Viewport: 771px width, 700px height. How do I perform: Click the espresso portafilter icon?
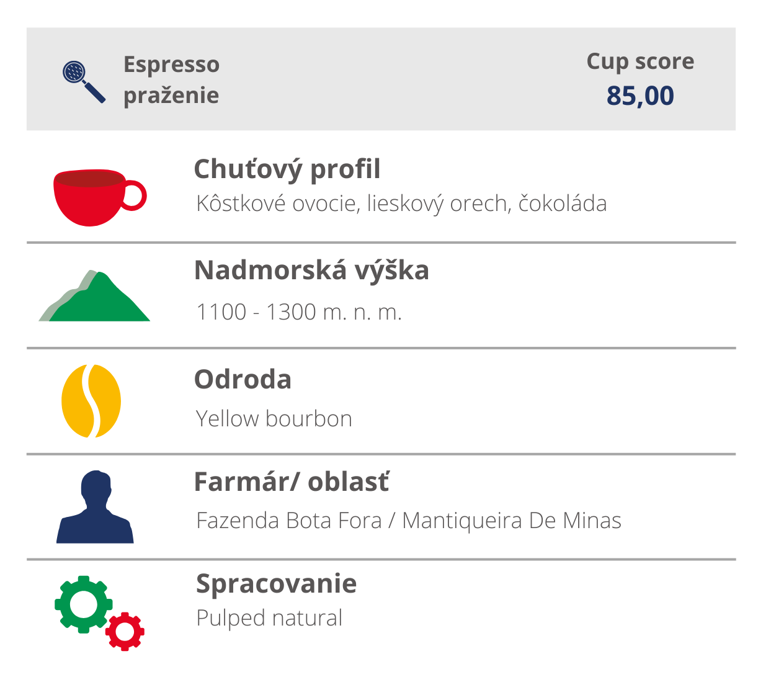click(x=84, y=81)
